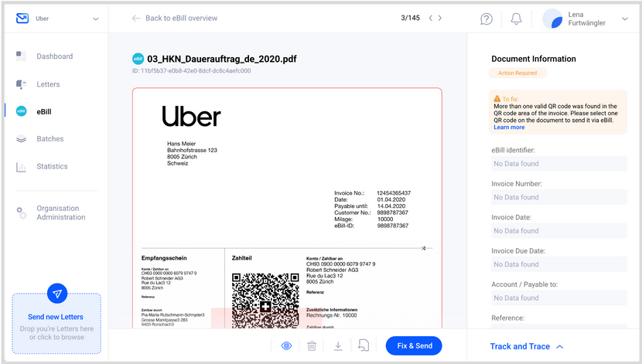
Task: Click the back arrow icon
Action: pos(136,18)
